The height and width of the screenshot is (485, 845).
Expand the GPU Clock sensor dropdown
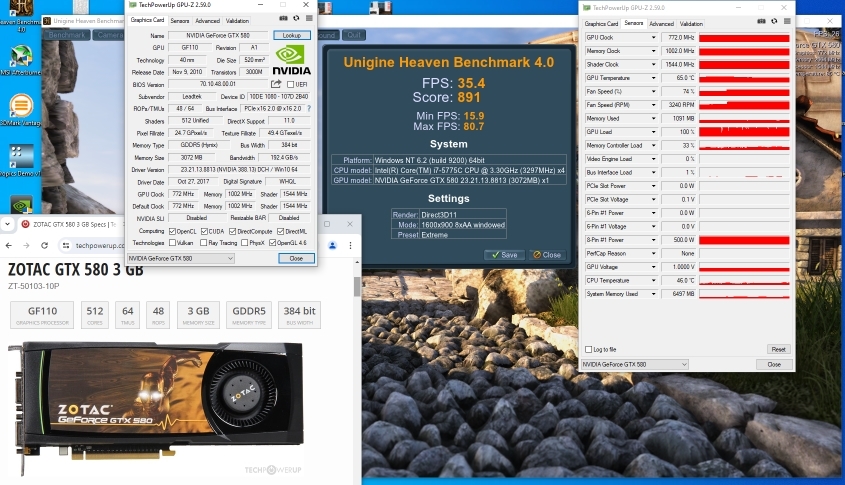pos(654,38)
